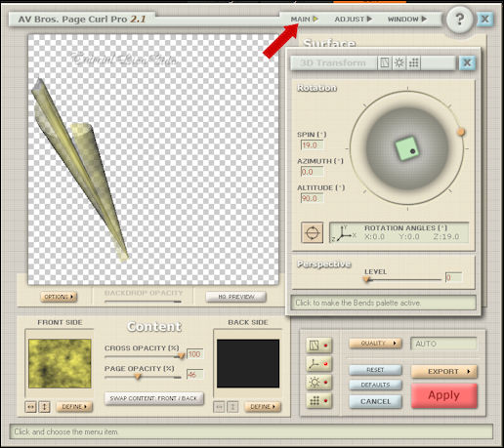Click the red Apply button
504x448 pixels.
(x=444, y=395)
